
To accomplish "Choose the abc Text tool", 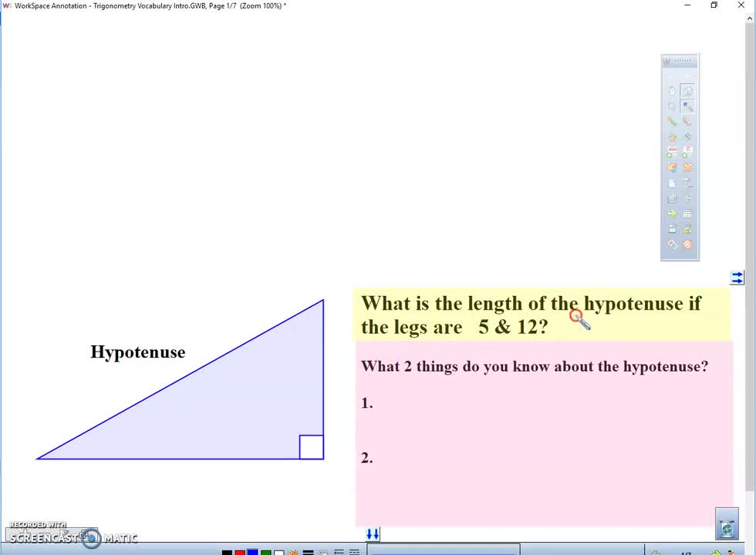I will click(672, 152).
